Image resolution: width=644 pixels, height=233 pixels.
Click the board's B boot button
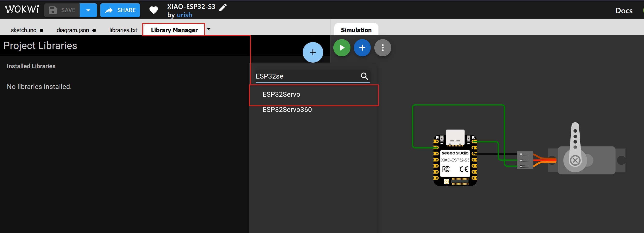[x=468, y=138]
